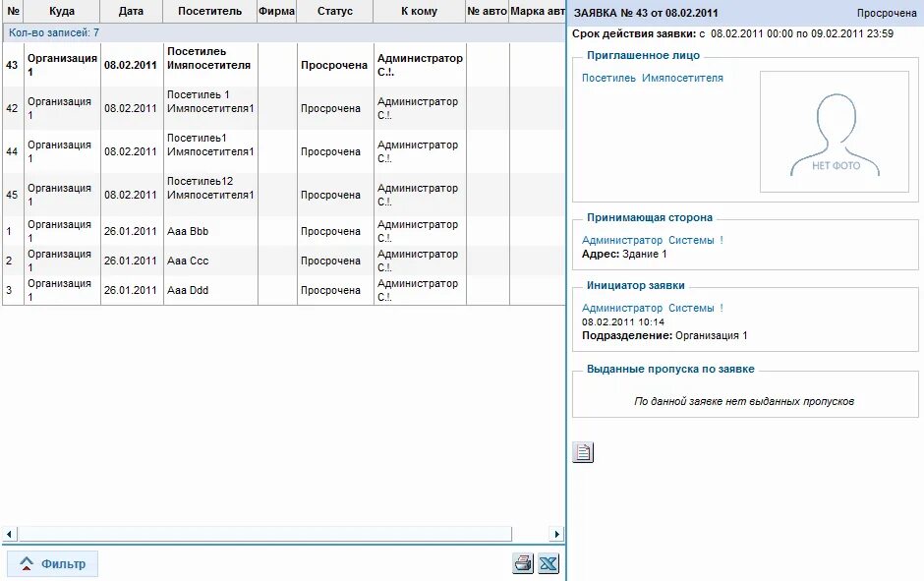Open the document icon under issued passes
Viewport: 924px width, 581px height.
pyautogui.click(x=583, y=452)
